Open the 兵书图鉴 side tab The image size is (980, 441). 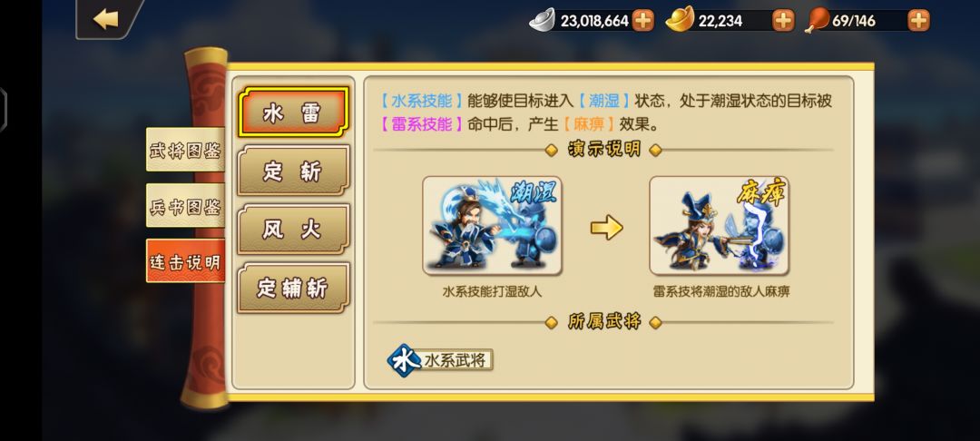pos(185,205)
